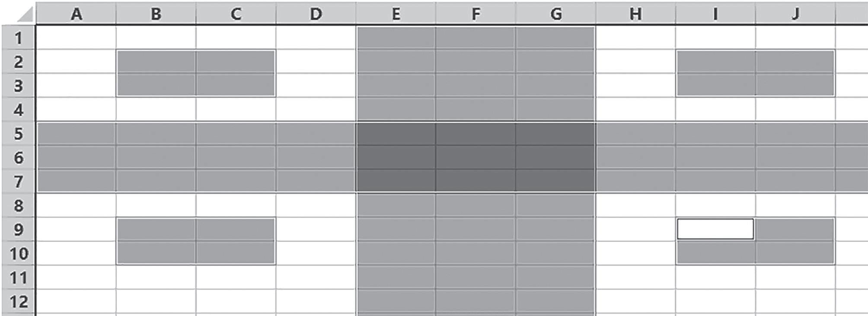Click shaded cell G12
Viewport: 868px width, 316px height.
[x=555, y=301]
